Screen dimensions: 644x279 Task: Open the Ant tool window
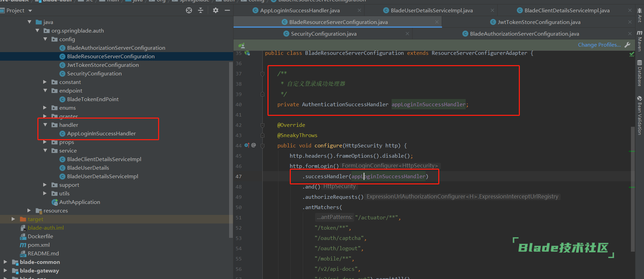click(x=640, y=15)
